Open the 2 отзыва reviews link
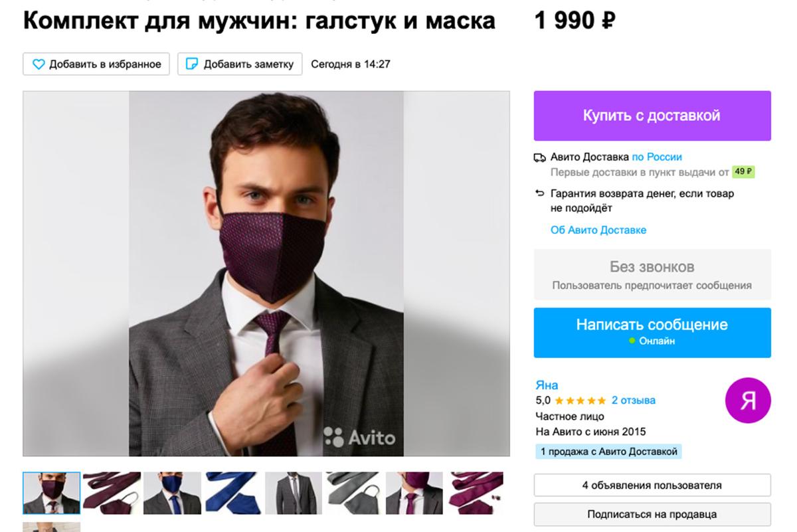This screenshot has height=532, width=797. 633,400
